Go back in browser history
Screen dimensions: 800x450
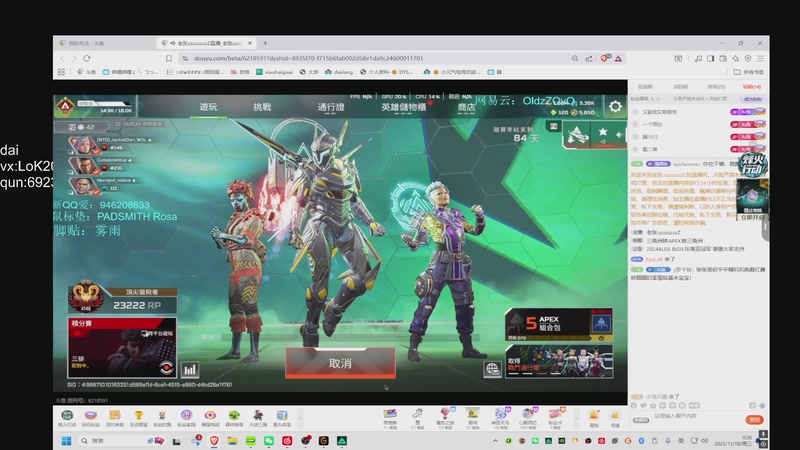63,58
